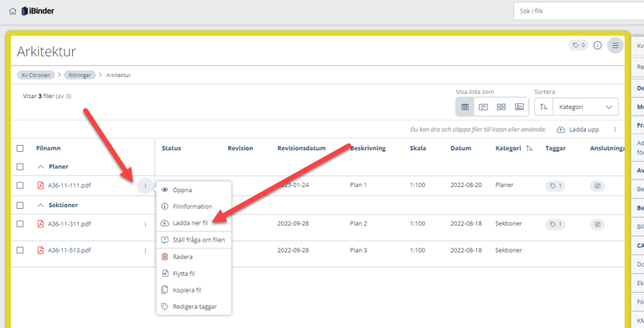The height and width of the screenshot is (328, 644).
Task: Click the Datum column header
Action: click(461, 148)
